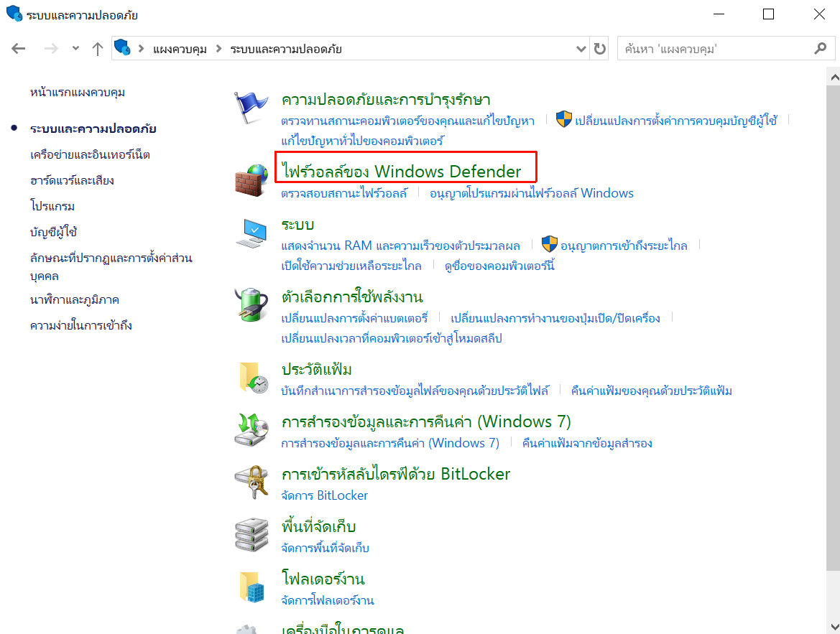Image resolution: width=840 pixels, height=634 pixels.
Task: Expand the chevron after the Control Panel shield icon
Action: 141,49
